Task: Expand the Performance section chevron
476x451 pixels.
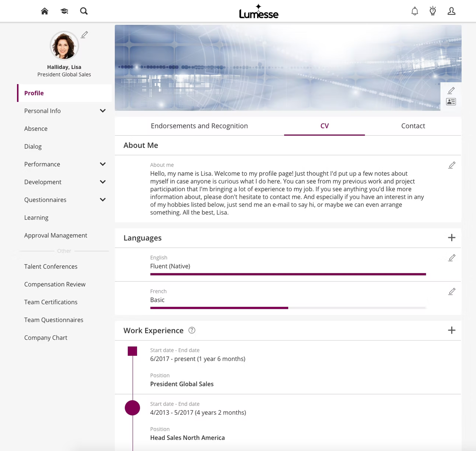Action: coord(103,164)
